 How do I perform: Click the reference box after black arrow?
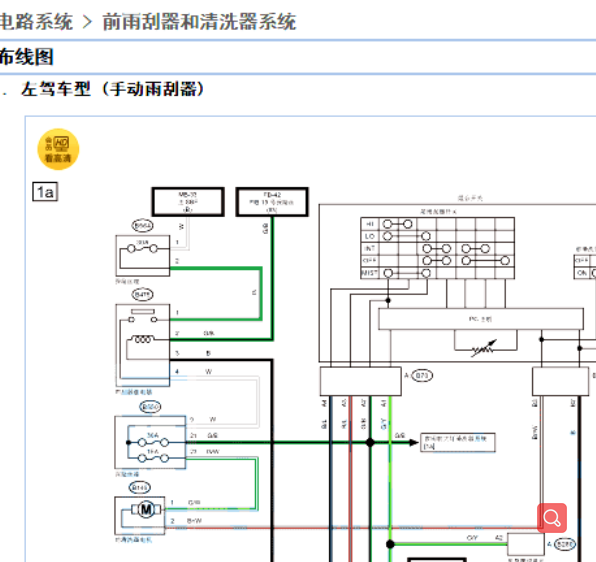click(x=458, y=442)
